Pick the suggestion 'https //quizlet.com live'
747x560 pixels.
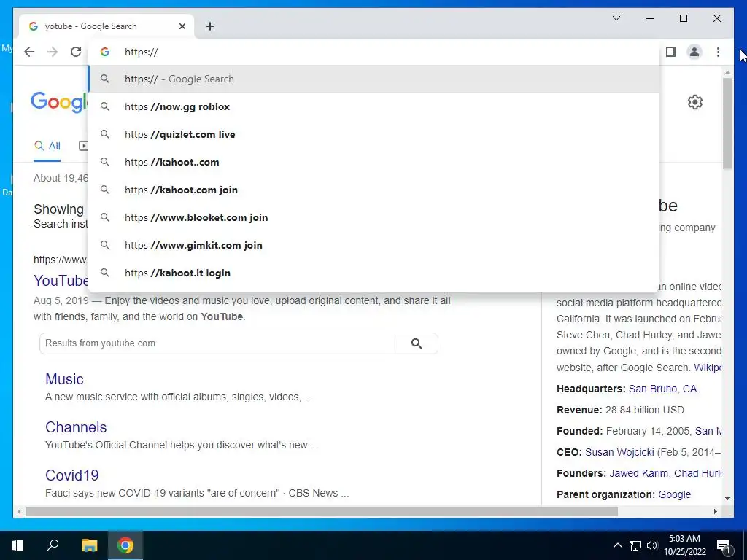(x=374, y=134)
